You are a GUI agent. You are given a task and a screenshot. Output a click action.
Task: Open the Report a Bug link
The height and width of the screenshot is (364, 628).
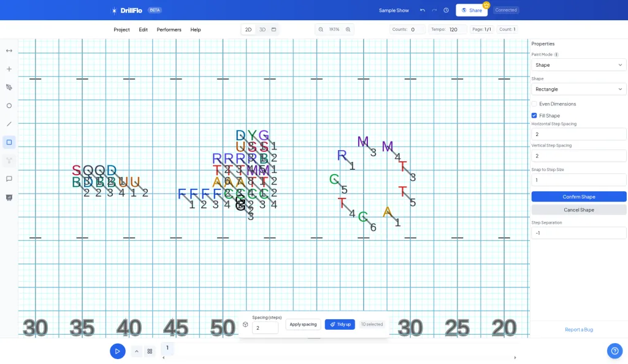(x=579, y=330)
